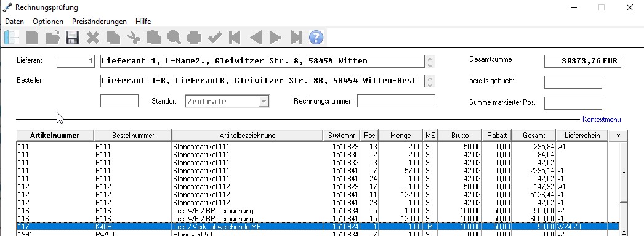Click the printer toolbar icon
The image size is (644, 236).
[x=195, y=38]
